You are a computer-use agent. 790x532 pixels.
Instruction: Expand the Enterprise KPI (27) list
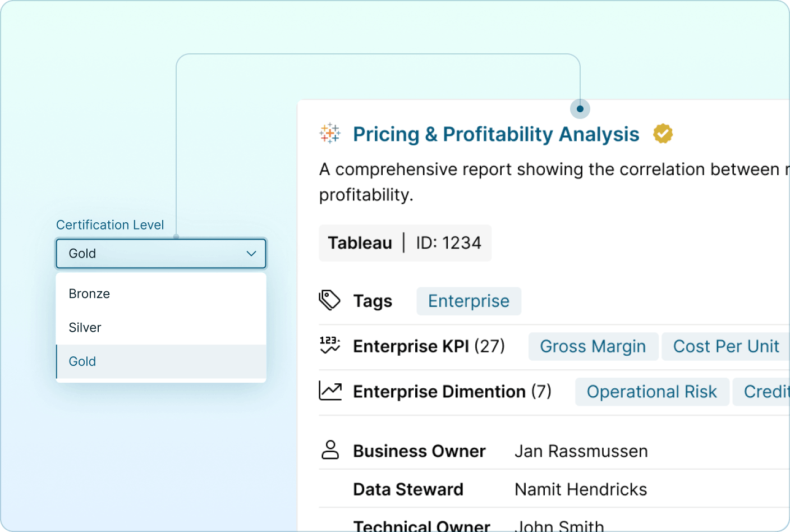429,346
